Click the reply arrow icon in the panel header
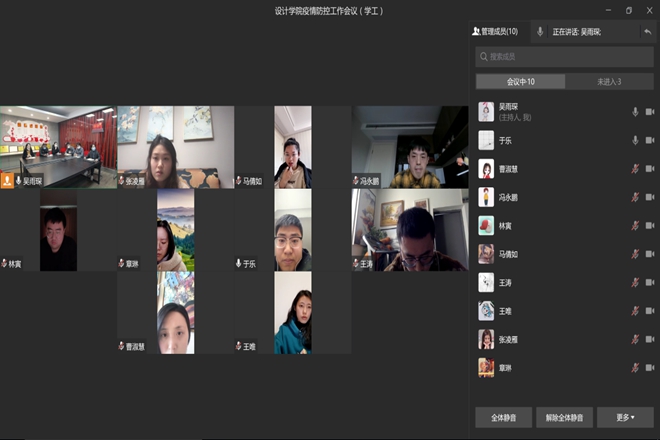The image size is (660, 440). (647, 32)
